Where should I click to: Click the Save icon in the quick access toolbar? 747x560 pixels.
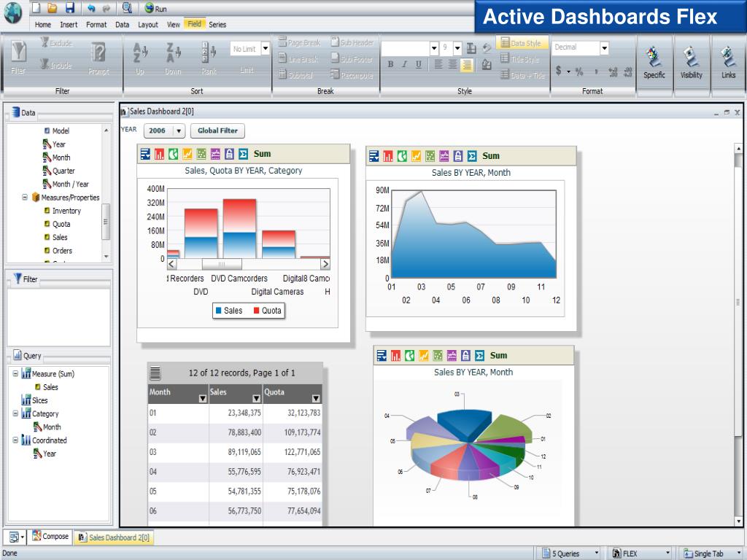(70, 8)
